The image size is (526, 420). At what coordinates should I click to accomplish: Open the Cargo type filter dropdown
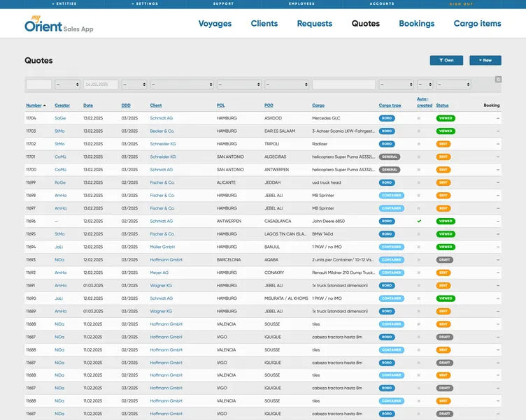396,85
